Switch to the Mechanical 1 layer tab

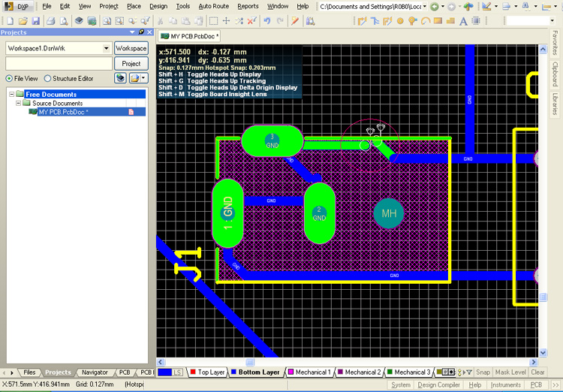tap(309, 372)
